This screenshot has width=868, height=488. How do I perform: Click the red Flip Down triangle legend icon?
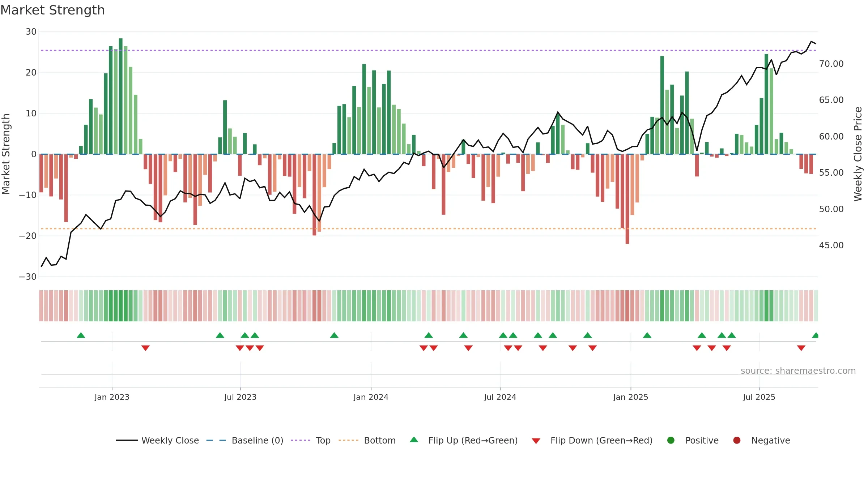(536, 441)
